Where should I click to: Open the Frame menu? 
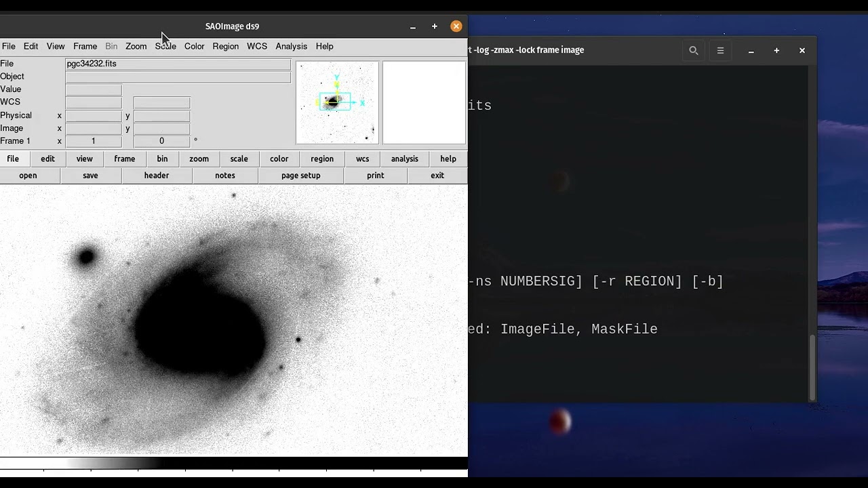click(x=85, y=46)
